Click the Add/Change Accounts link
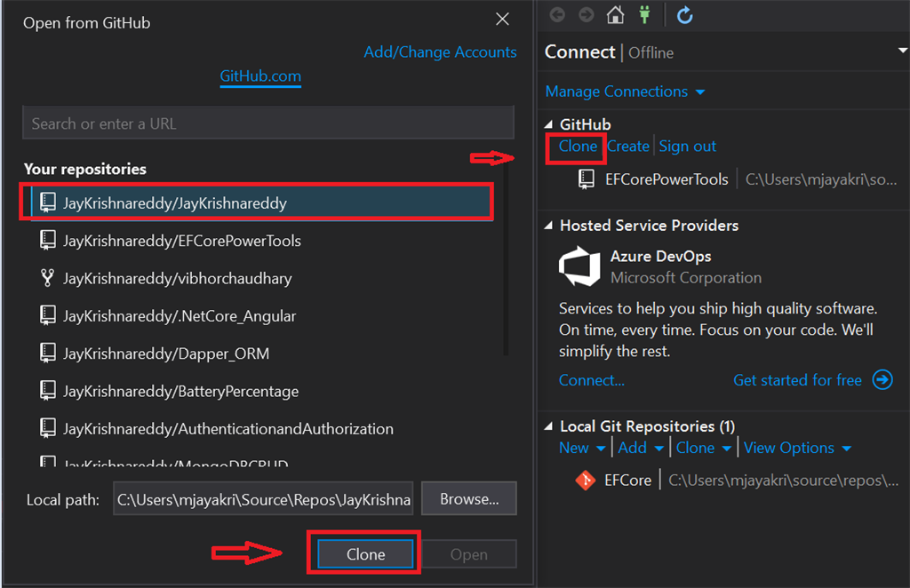Image resolution: width=910 pixels, height=588 pixels. (440, 52)
